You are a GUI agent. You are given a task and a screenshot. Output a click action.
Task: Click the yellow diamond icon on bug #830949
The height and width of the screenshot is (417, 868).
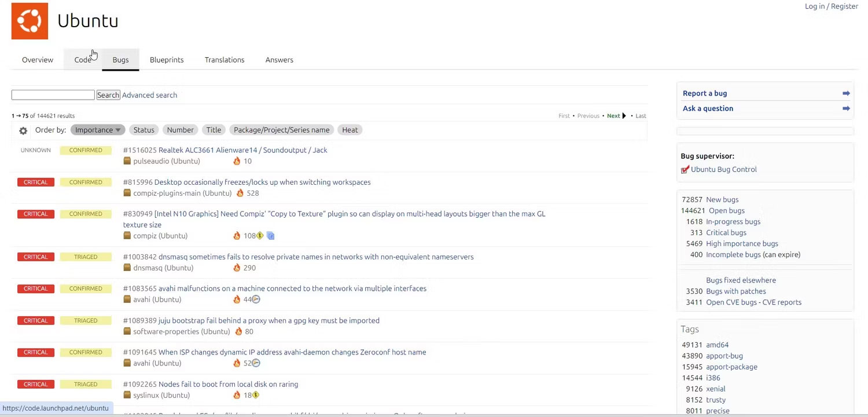(260, 236)
